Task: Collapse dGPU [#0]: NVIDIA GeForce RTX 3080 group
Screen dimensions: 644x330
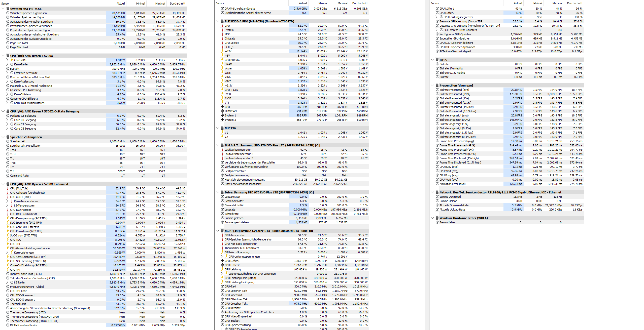Action: pos(218,231)
